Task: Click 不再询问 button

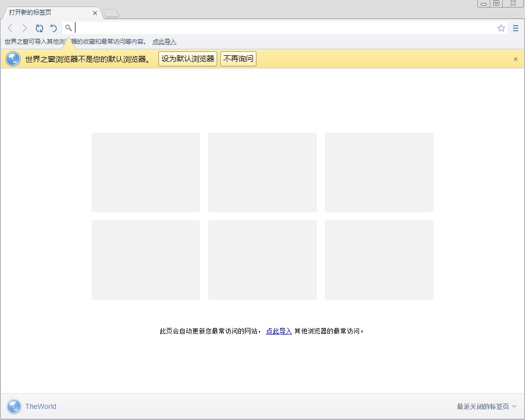Action: click(238, 59)
